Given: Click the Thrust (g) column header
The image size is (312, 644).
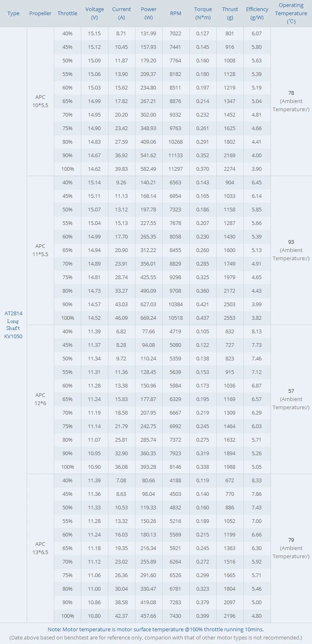Looking at the screenshot, I should coord(230,14).
